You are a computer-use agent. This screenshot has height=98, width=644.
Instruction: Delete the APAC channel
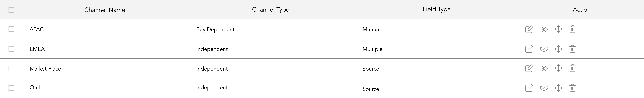pos(573,29)
